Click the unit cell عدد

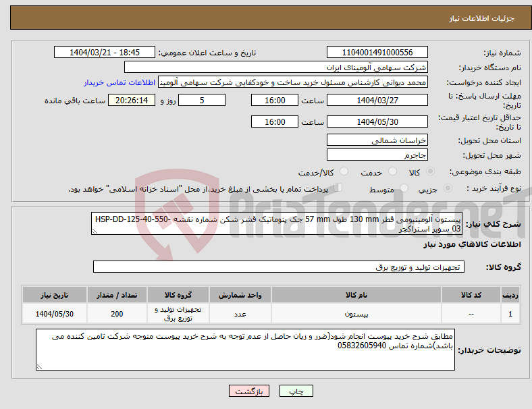click(240, 314)
